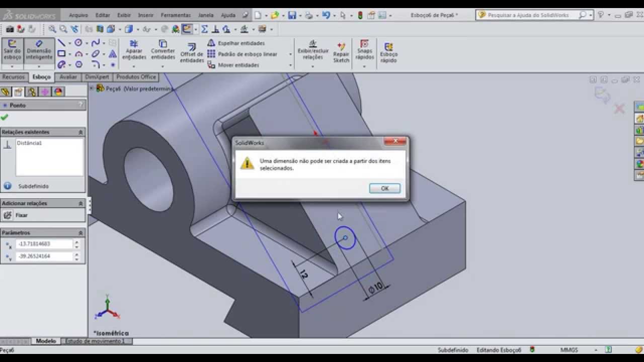Increment the X parameter with spinner arrows
644x362 pixels.
tap(76, 242)
